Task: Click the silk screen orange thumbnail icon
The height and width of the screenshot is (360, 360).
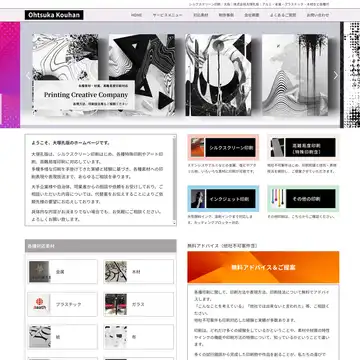Action: tap(197, 147)
